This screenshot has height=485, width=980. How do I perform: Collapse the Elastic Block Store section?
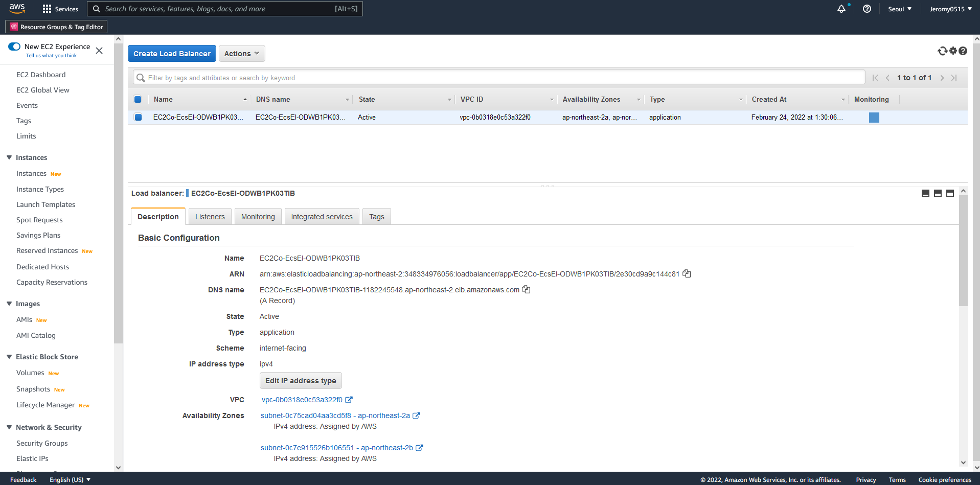click(9, 357)
